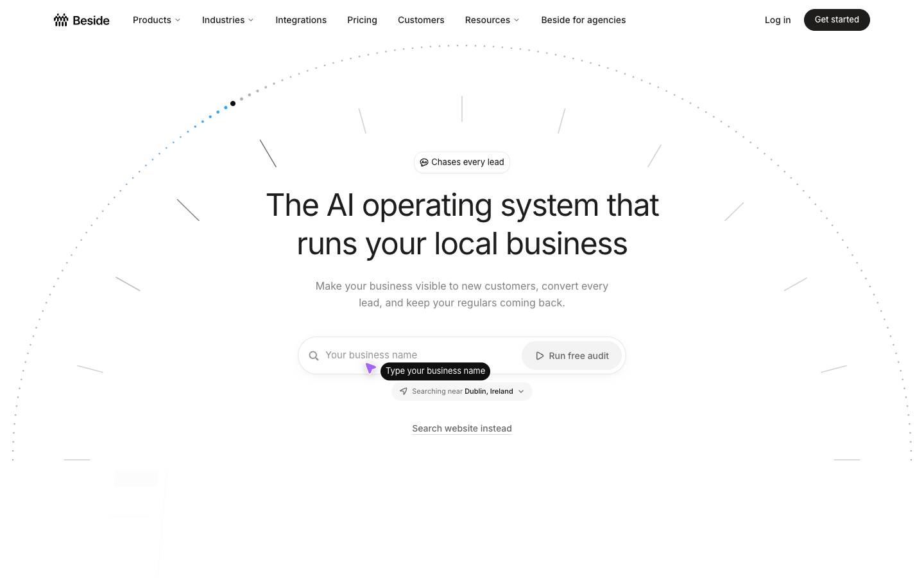Click the chat bubble icon in badge
924x578 pixels.
click(424, 162)
